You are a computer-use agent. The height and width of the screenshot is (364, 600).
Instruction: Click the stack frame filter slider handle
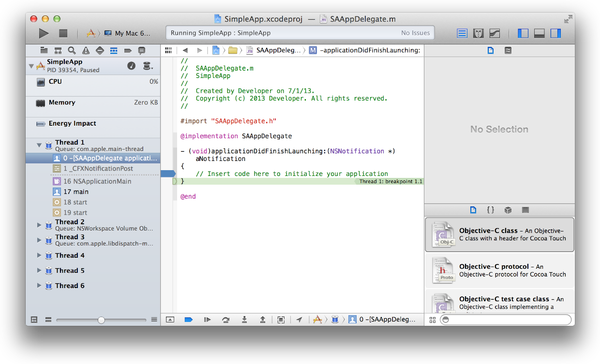[x=101, y=320]
